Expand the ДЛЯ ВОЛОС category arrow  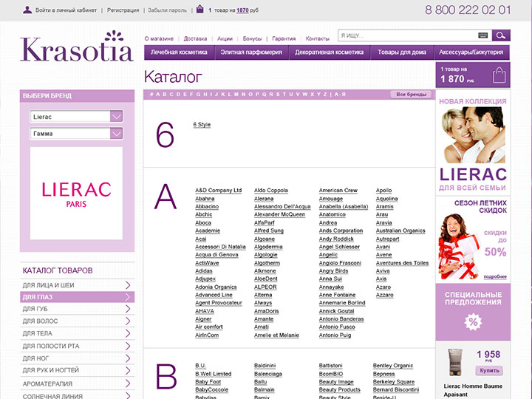(x=128, y=321)
